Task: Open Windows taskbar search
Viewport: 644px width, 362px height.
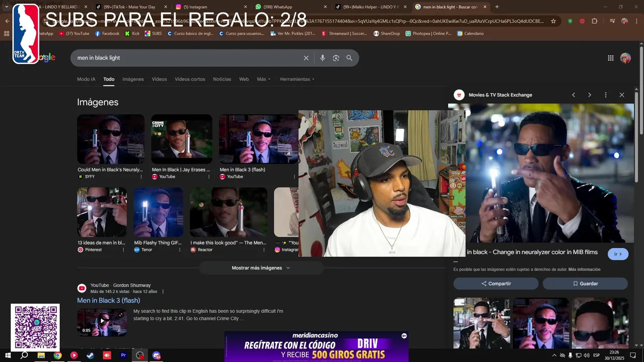Action: coord(24,355)
